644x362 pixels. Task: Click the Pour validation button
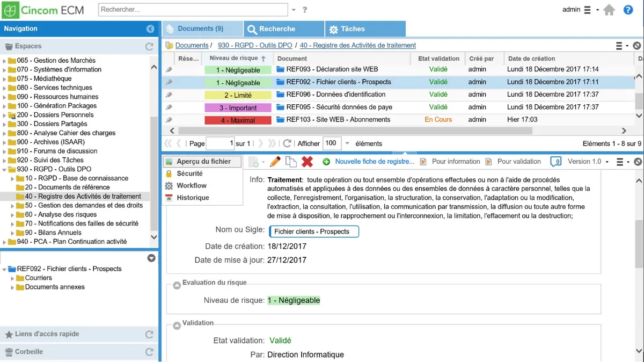pos(518,162)
